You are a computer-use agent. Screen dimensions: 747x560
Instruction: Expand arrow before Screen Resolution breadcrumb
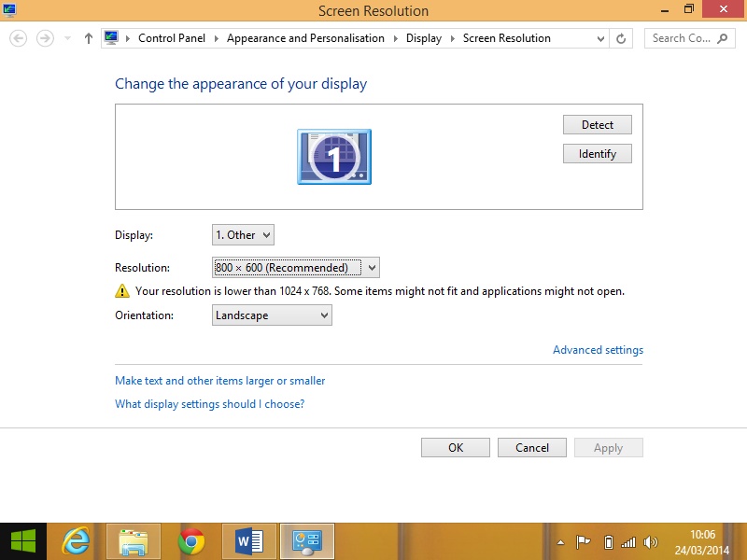point(453,38)
